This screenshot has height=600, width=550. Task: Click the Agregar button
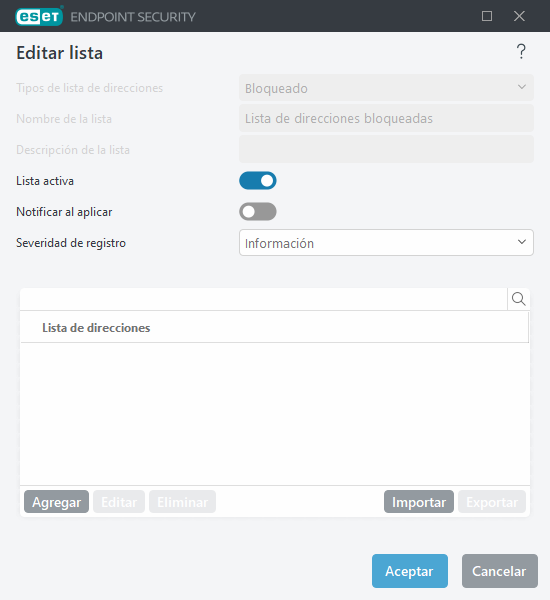pos(56,502)
